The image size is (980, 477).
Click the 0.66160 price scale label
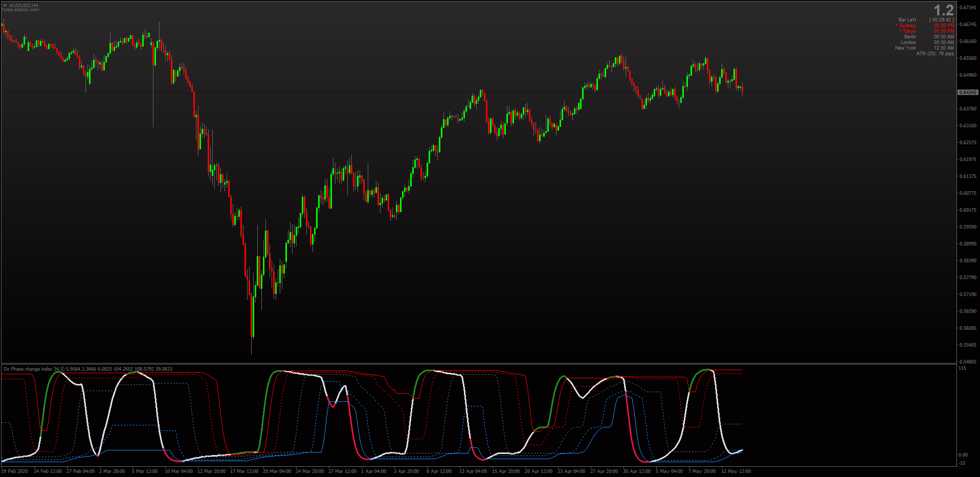tap(968, 41)
